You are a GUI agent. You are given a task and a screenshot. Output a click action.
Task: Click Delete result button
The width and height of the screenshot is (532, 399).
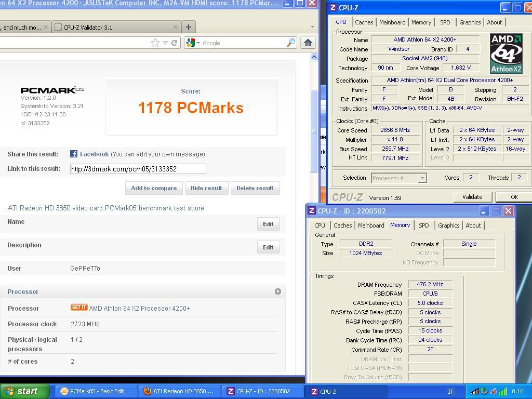point(255,188)
